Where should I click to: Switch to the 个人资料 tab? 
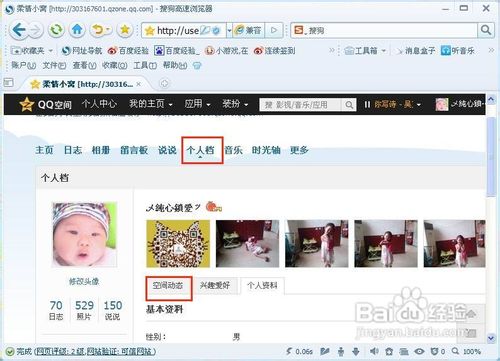pos(262,286)
